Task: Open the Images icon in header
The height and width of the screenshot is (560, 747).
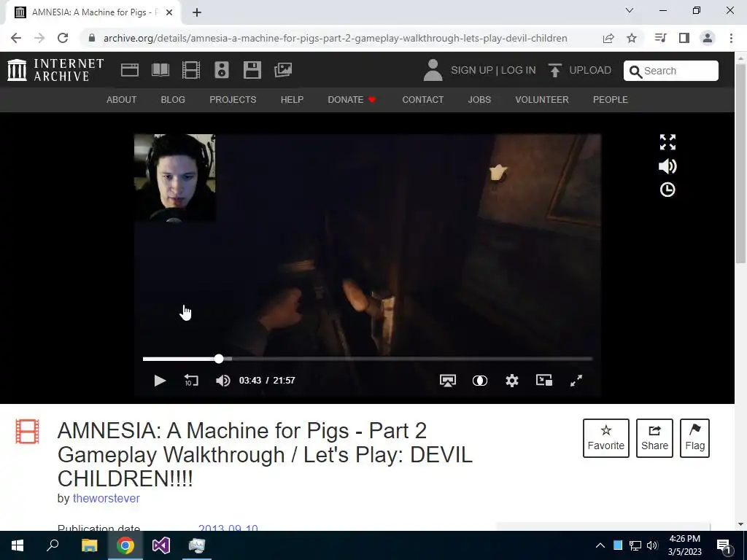Action: click(283, 70)
